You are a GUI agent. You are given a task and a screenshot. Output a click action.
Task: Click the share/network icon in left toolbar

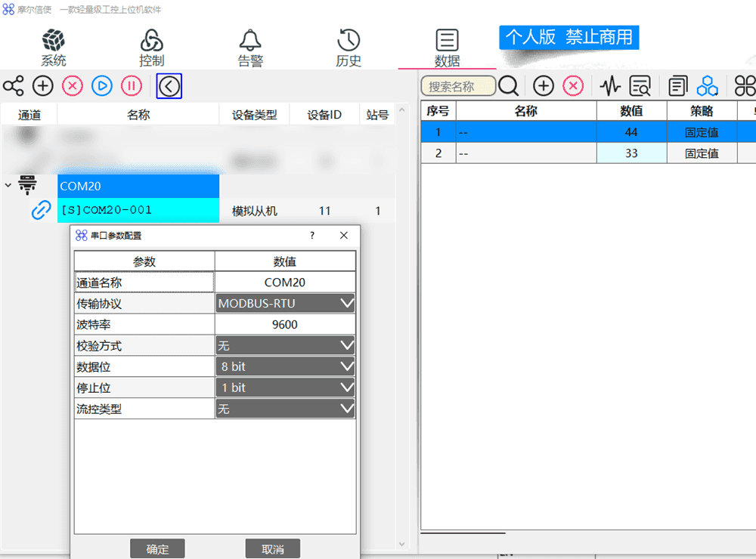(x=13, y=86)
